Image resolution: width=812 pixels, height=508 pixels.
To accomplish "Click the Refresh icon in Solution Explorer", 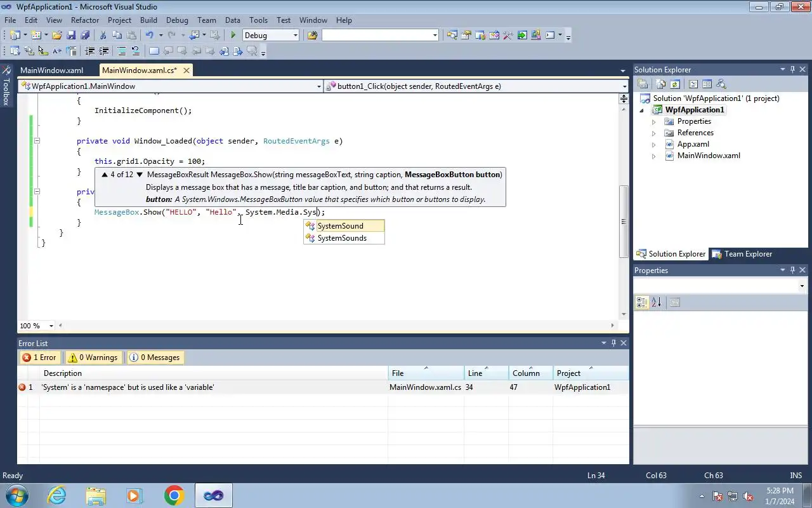I will [x=675, y=84].
